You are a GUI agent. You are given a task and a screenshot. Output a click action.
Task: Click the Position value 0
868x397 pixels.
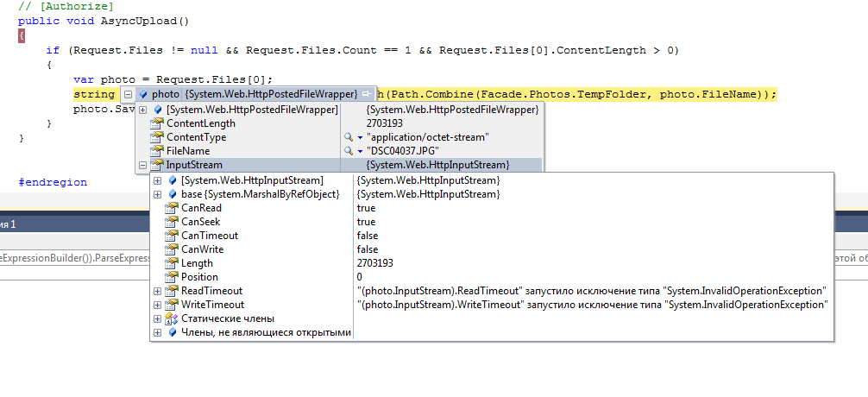[360, 277]
